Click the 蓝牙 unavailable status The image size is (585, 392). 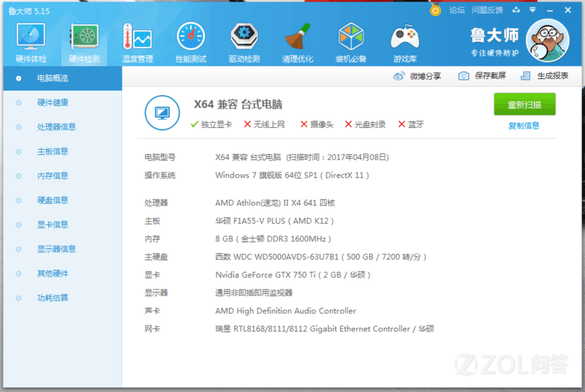tap(411, 124)
